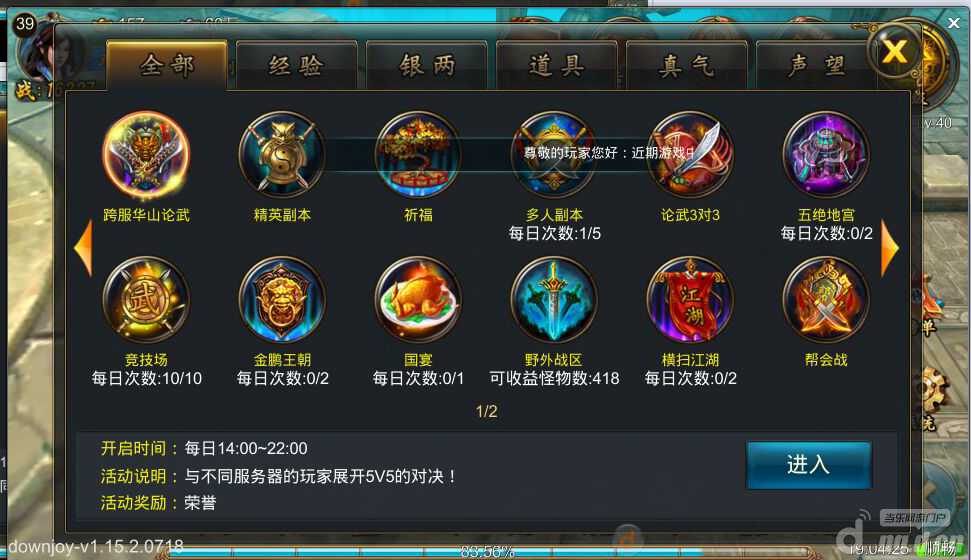This screenshot has width=971, height=560.
Task: Switch to the 银两 tab
Action: pos(427,66)
